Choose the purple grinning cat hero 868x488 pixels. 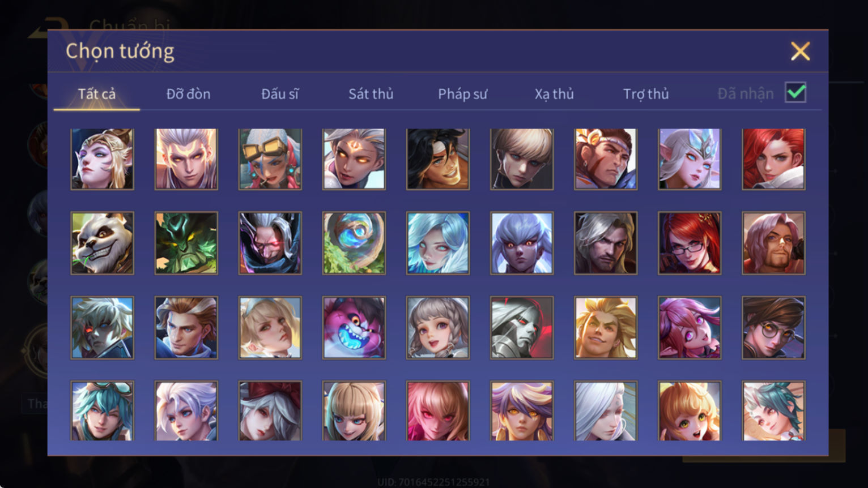pos(354,328)
